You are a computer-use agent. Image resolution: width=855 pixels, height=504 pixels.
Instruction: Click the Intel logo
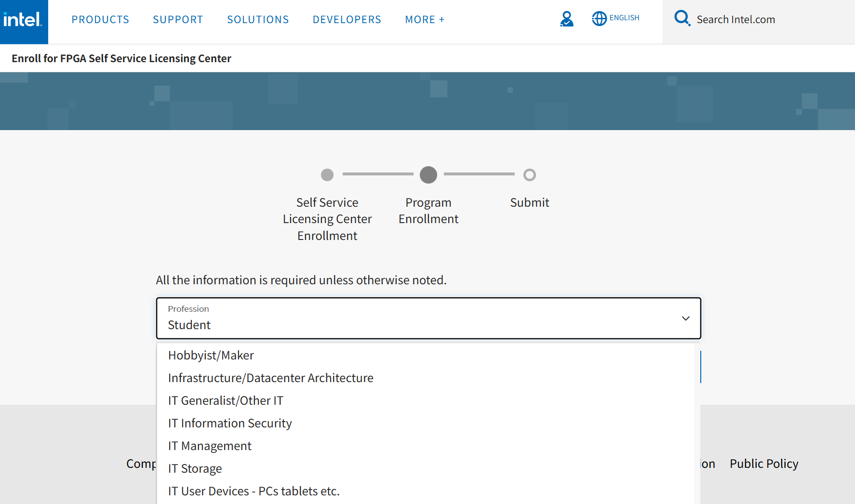click(23, 20)
